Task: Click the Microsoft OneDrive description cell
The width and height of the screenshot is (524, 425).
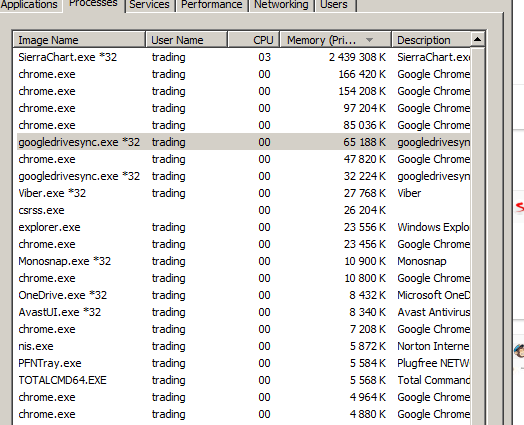Action: tap(433, 295)
